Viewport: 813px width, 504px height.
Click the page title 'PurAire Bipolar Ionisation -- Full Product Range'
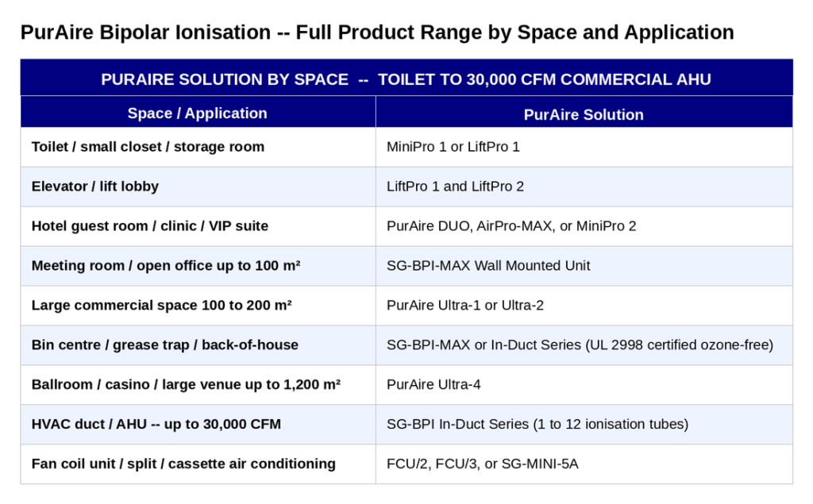tap(377, 33)
